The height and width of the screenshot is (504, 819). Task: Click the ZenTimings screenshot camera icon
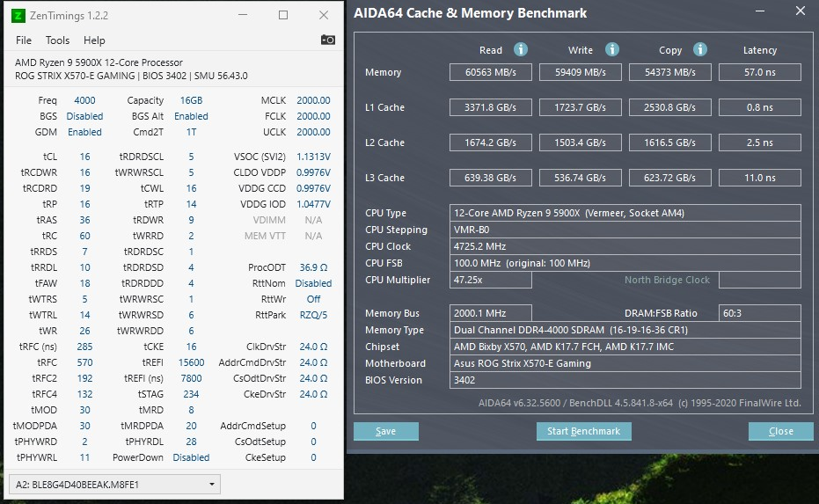pyautogui.click(x=327, y=40)
